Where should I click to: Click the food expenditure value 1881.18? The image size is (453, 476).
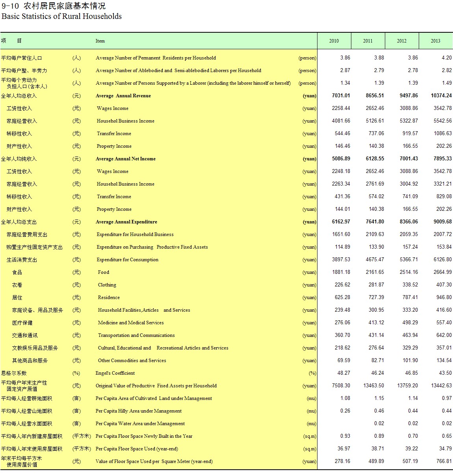(341, 272)
